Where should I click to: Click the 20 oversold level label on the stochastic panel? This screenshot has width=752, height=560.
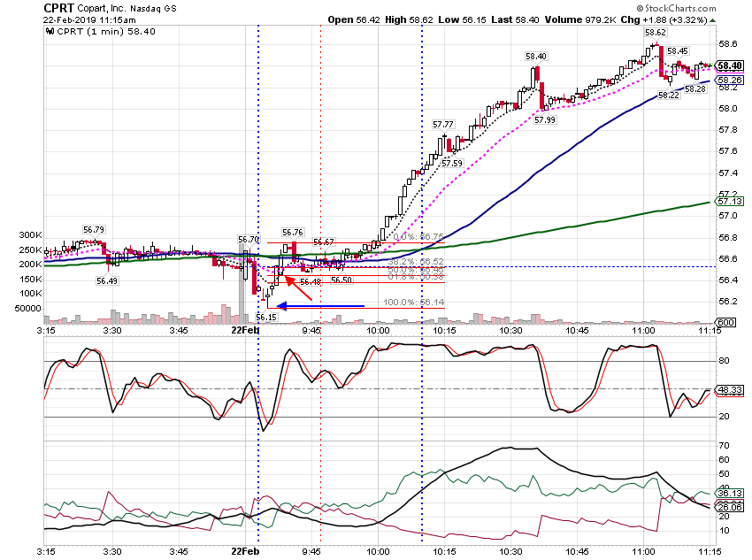(x=724, y=417)
